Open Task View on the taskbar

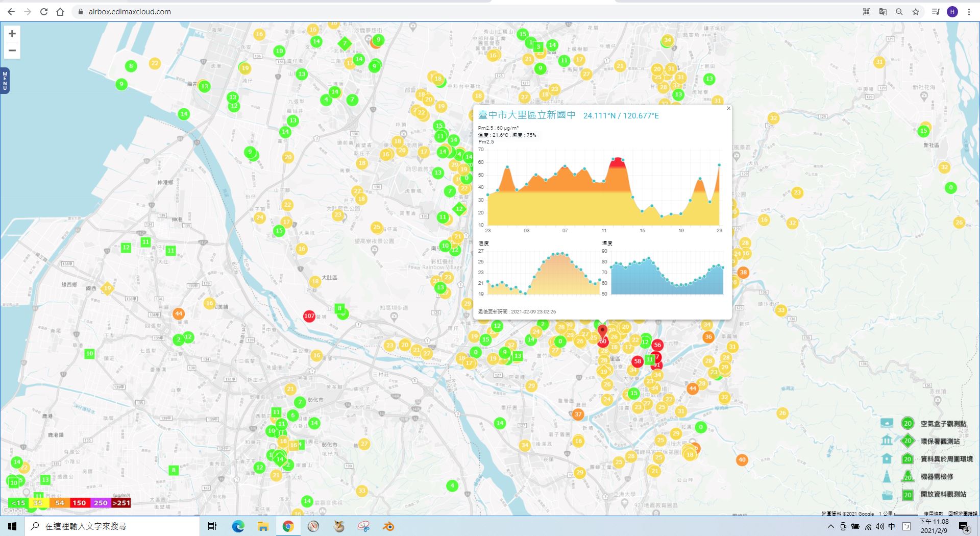click(212, 526)
